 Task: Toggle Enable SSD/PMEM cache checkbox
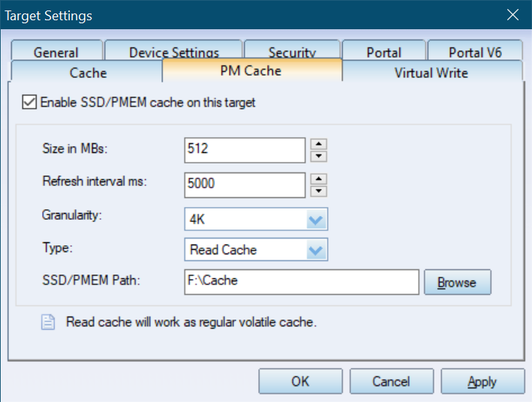tap(29, 102)
